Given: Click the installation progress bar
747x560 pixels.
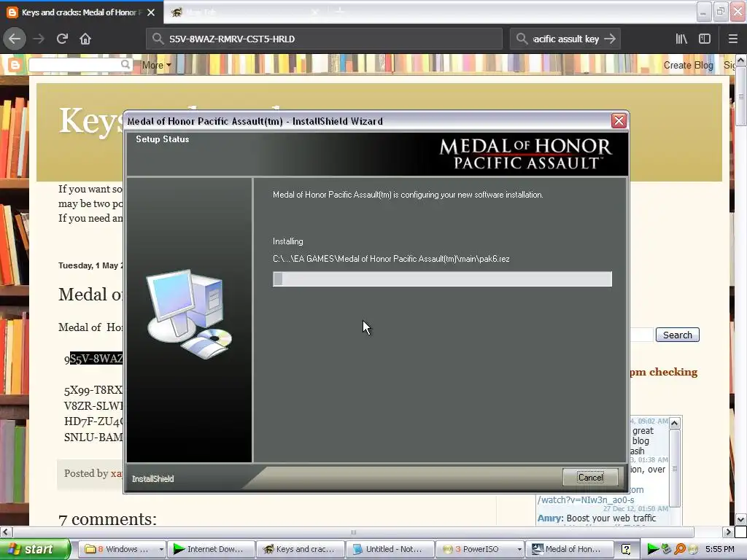Looking at the screenshot, I should pos(442,279).
